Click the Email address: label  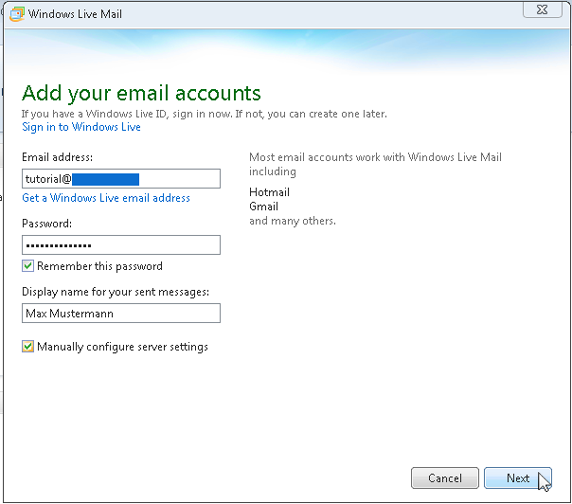(57, 157)
